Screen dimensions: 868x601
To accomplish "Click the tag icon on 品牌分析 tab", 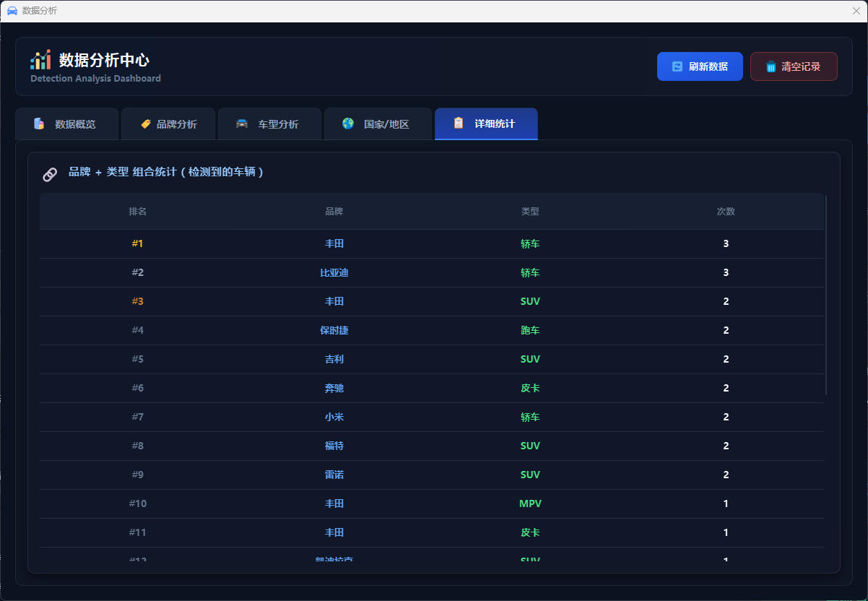I will click(x=146, y=124).
